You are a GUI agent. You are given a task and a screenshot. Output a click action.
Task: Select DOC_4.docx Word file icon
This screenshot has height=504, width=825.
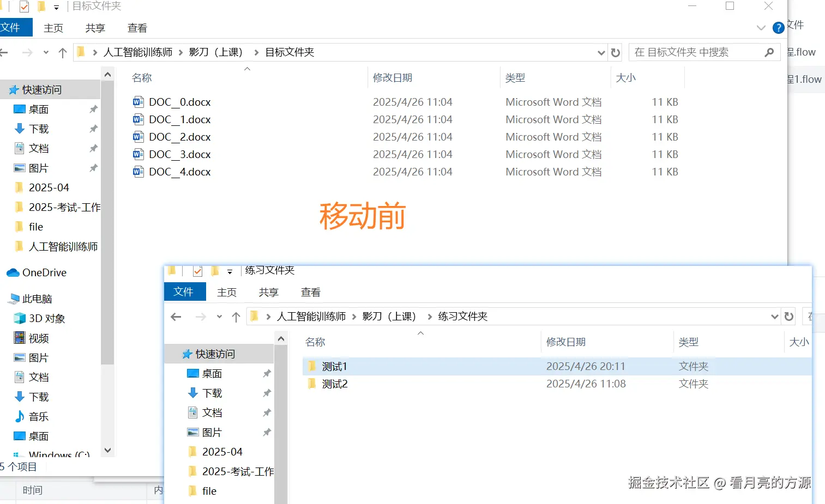[138, 172]
